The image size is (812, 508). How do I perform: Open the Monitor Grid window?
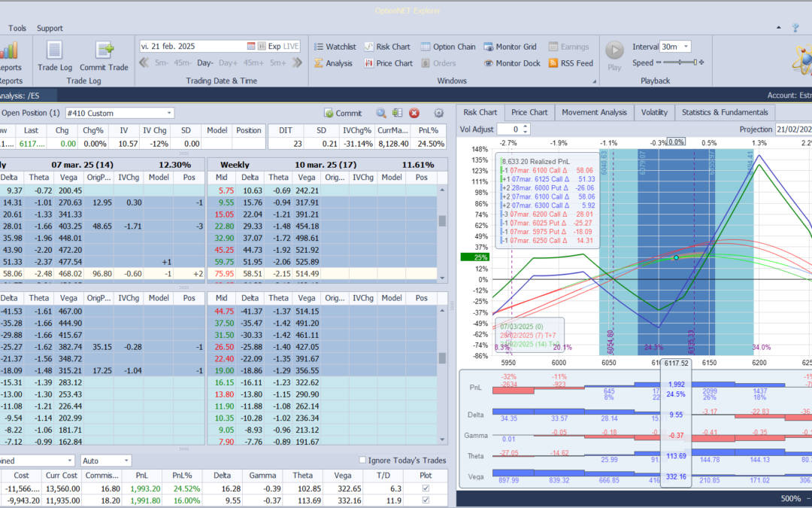510,47
